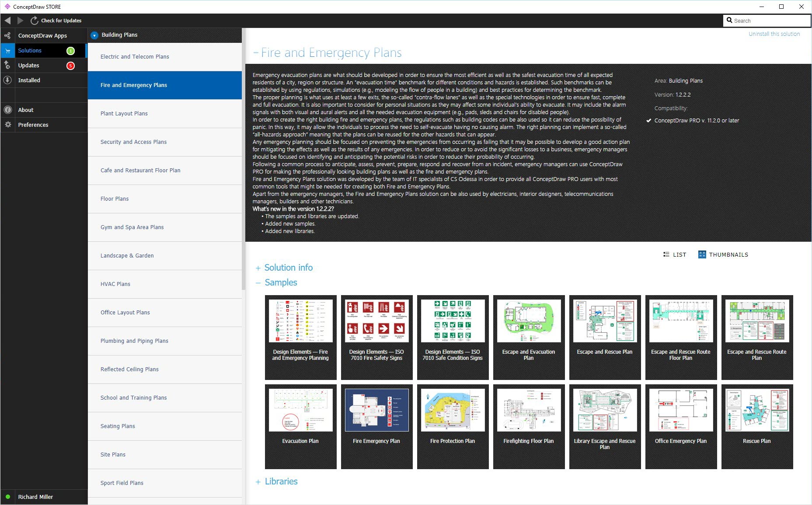
Task: Select Gym and Spa Area Plans
Action: 165,227
